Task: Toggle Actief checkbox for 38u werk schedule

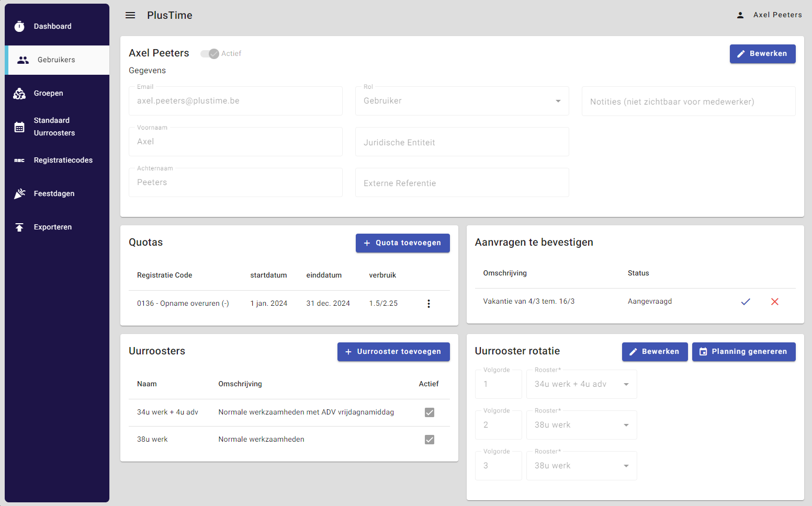Action: tap(430, 440)
